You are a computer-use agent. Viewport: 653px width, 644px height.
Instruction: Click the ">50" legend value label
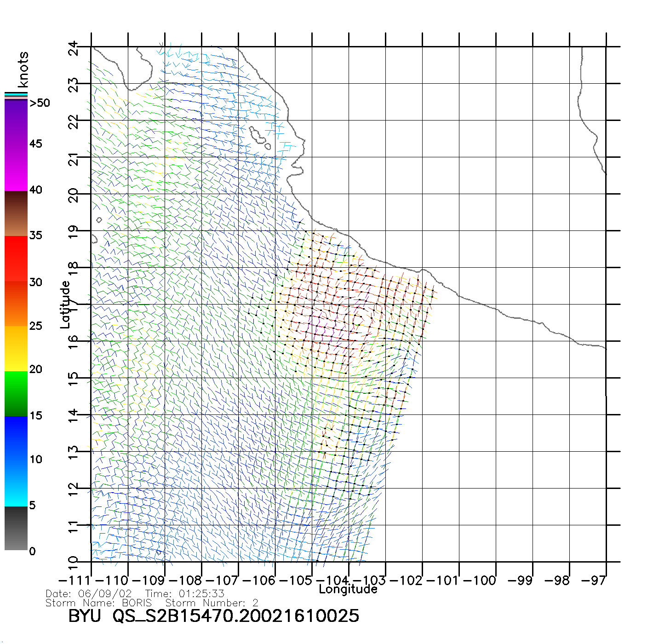(40, 103)
